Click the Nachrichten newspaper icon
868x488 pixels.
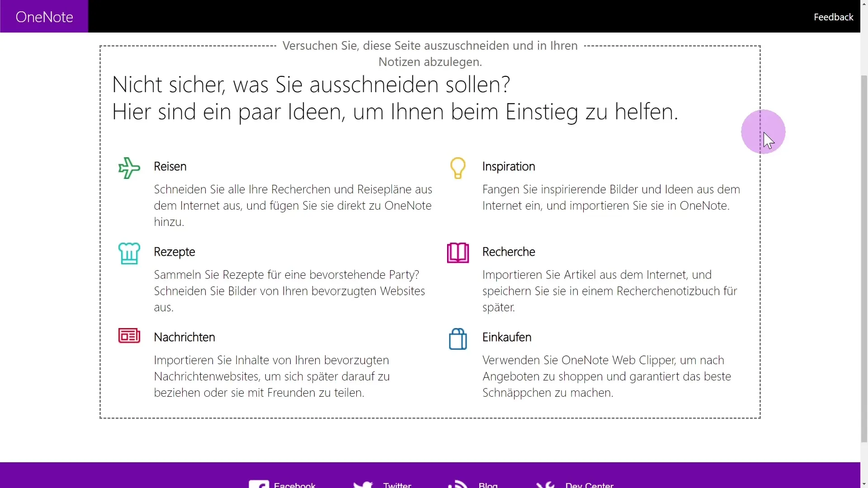pyautogui.click(x=129, y=335)
